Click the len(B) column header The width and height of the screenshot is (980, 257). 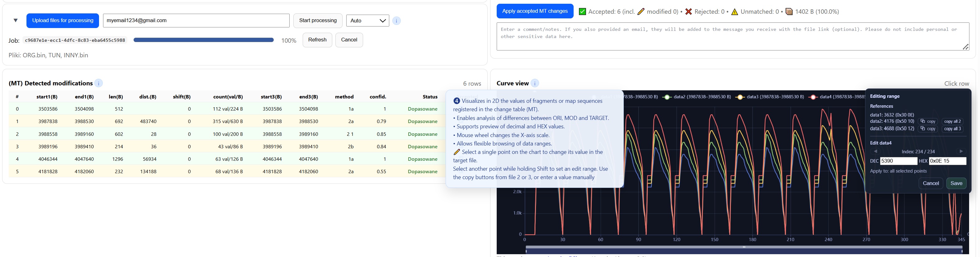[x=116, y=97]
